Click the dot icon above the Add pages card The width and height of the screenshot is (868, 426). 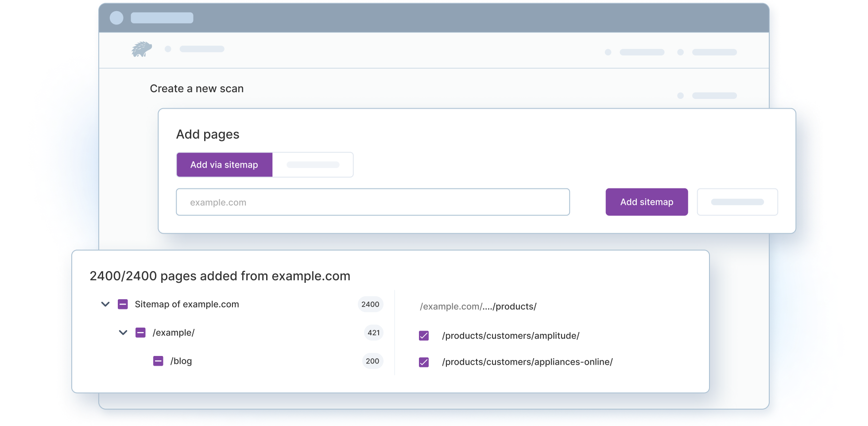click(681, 95)
